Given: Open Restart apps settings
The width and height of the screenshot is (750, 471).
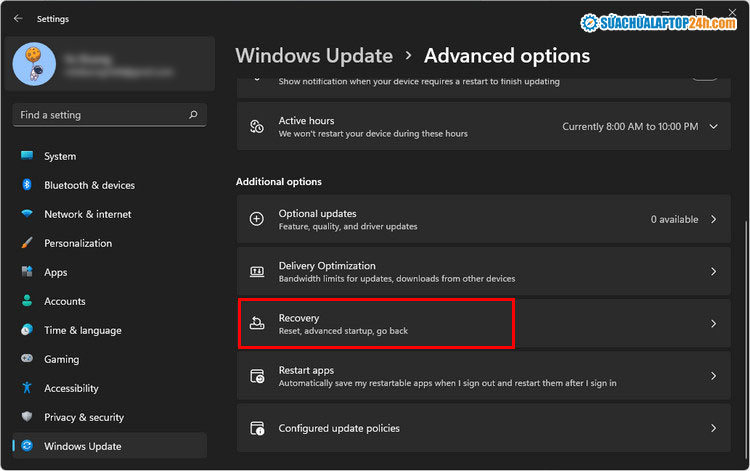Looking at the screenshot, I should (484, 376).
